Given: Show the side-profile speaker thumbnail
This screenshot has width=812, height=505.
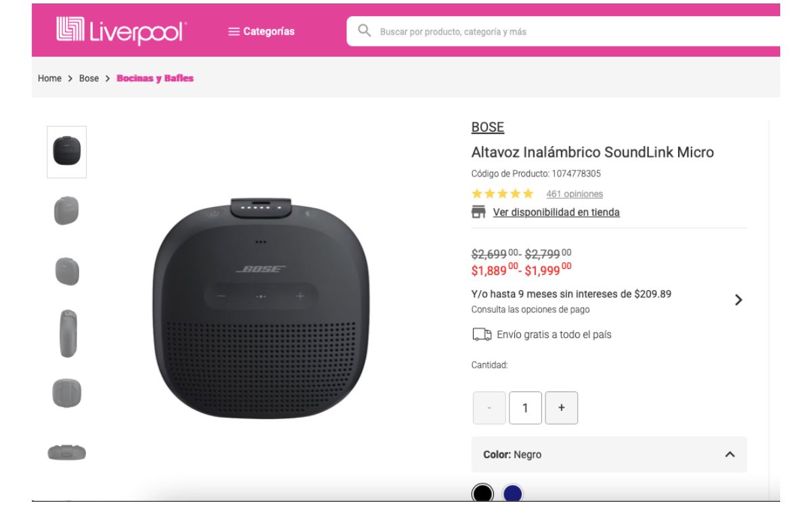Looking at the screenshot, I should (68, 333).
